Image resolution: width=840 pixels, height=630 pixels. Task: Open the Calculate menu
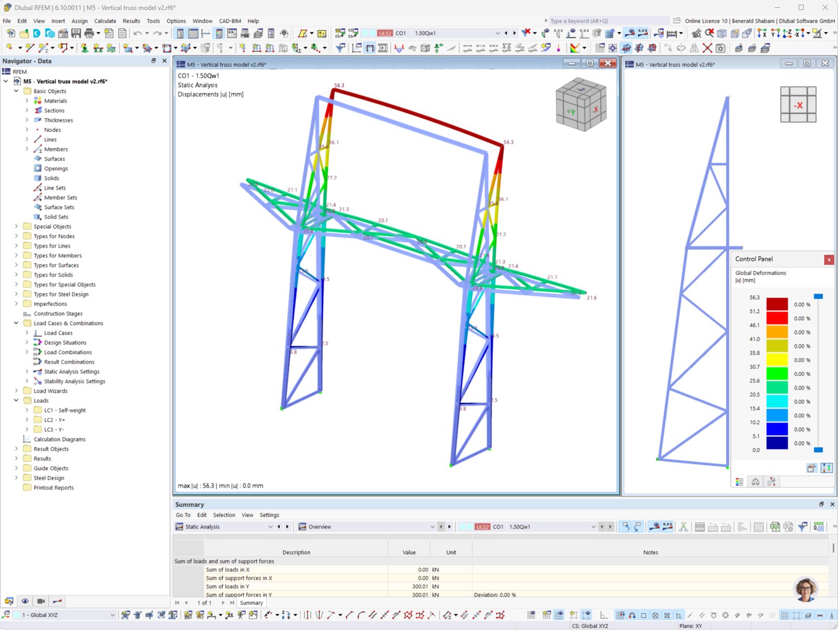point(105,21)
